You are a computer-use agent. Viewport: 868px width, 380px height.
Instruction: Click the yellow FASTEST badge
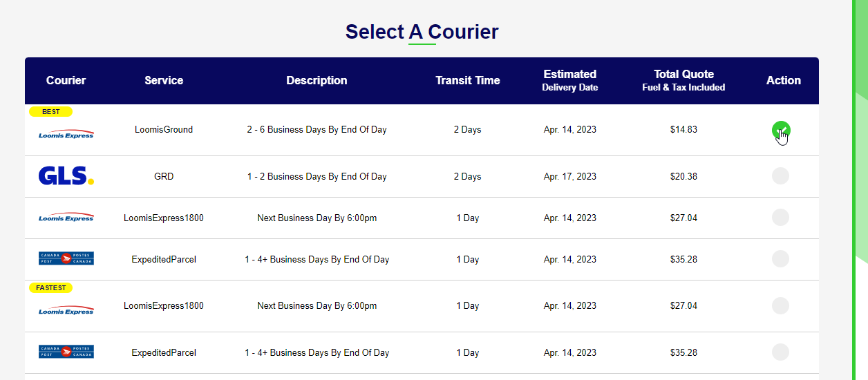50,287
